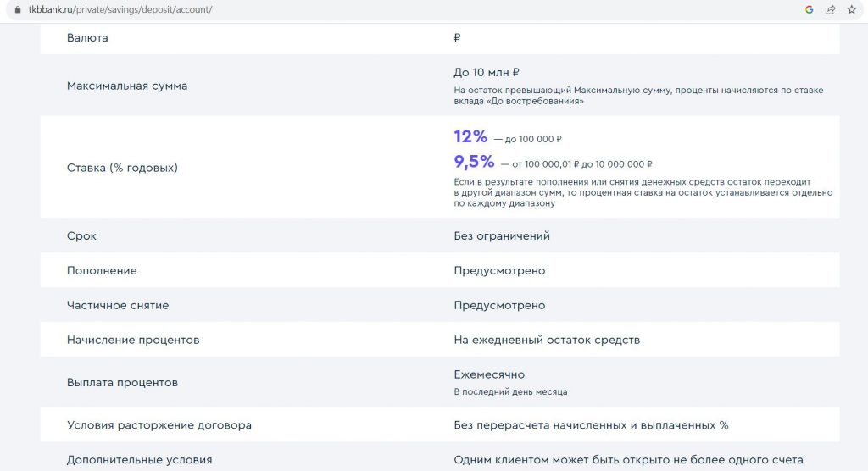Click the share page icon

pyautogui.click(x=830, y=9)
